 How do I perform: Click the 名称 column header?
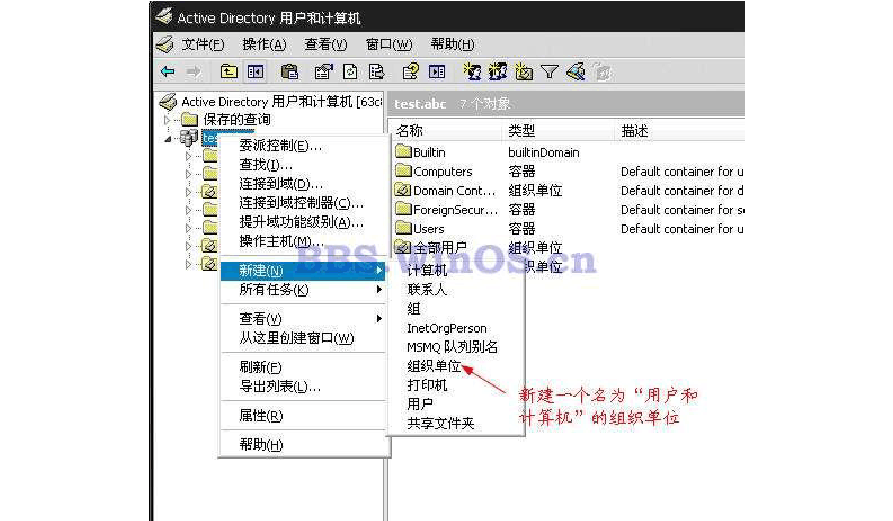410,131
